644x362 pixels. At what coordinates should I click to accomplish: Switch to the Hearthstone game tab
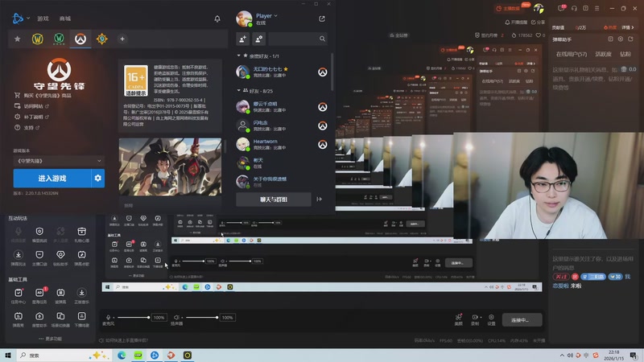pos(102,39)
